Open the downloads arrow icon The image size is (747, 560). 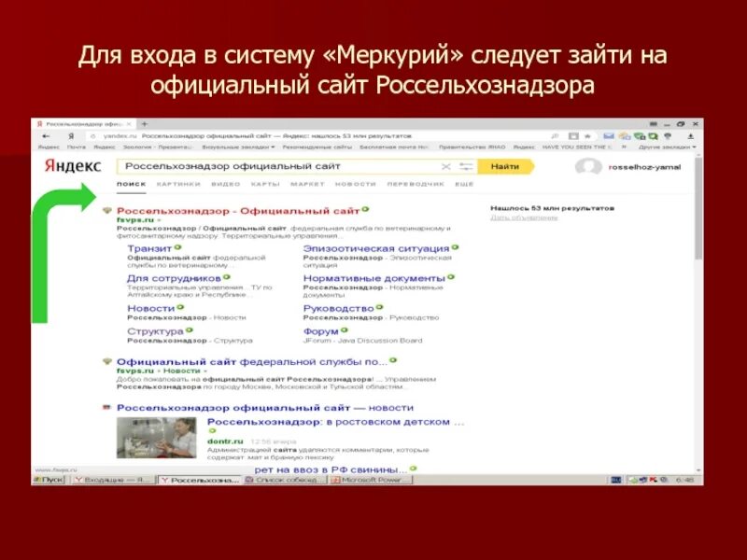pos(690,136)
